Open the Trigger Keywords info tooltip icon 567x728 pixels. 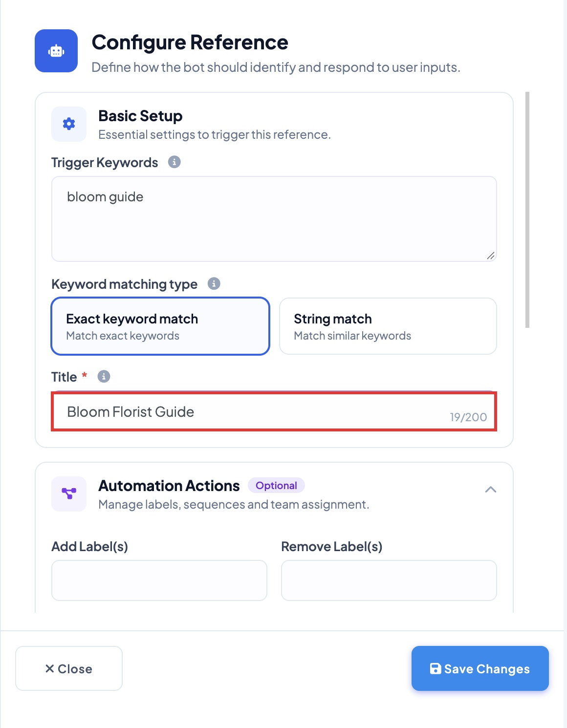pyautogui.click(x=174, y=162)
